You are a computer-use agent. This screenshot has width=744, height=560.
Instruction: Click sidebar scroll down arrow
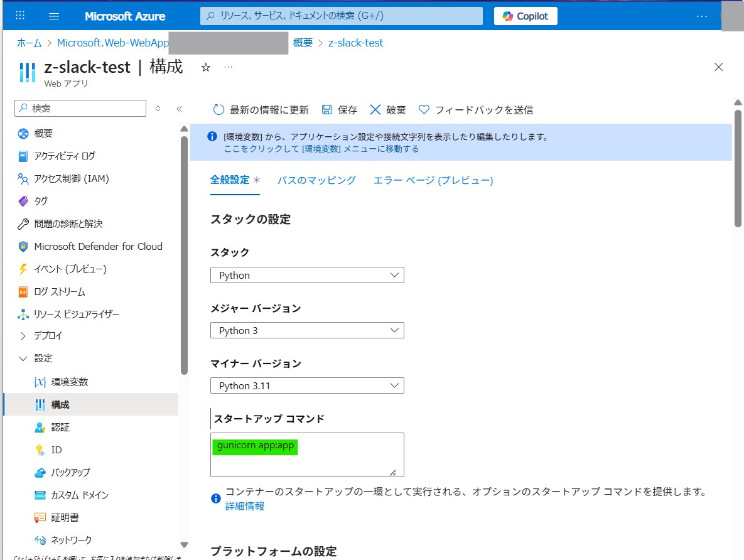(184, 545)
